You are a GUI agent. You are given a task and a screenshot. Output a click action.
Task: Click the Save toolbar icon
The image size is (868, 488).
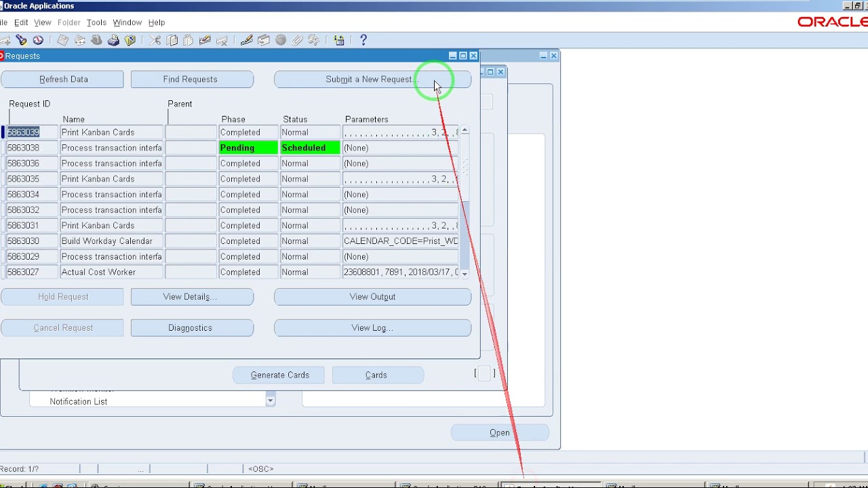[63, 41]
